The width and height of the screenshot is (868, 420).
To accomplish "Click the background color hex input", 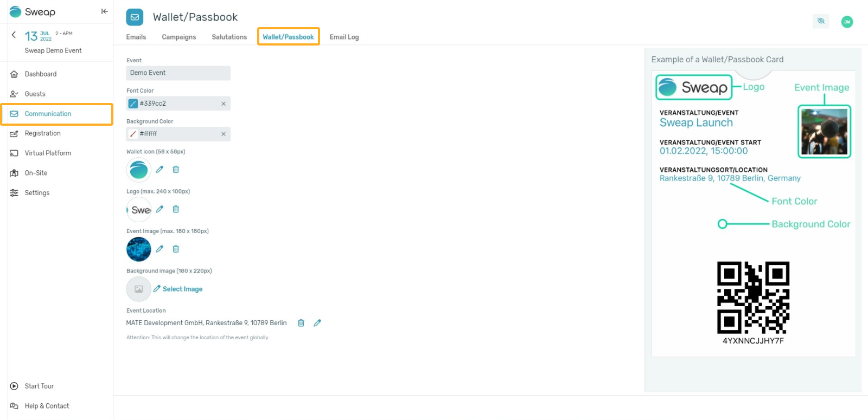I will 178,134.
